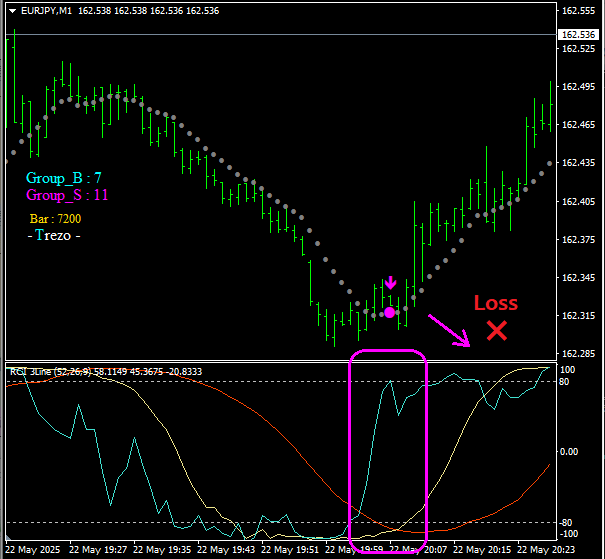This screenshot has height=559, width=605.
Task: Click the 22 May 19:27 time label
Action: pos(98,549)
